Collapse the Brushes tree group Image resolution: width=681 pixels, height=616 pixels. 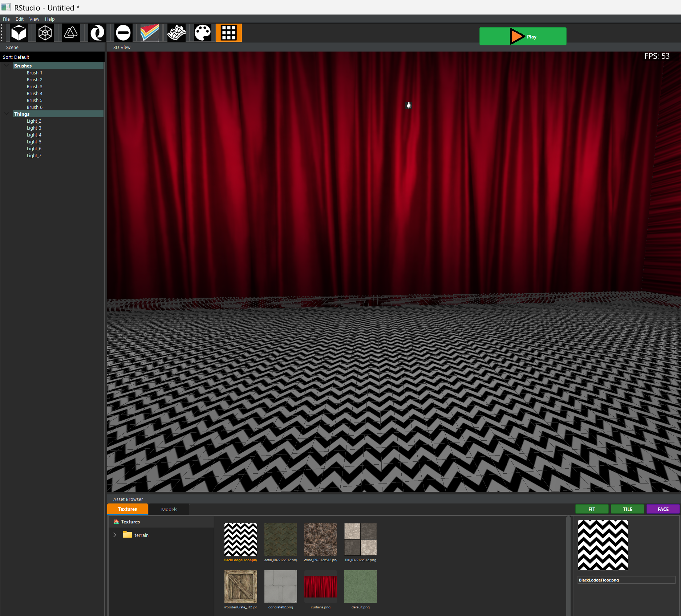pos(7,66)
